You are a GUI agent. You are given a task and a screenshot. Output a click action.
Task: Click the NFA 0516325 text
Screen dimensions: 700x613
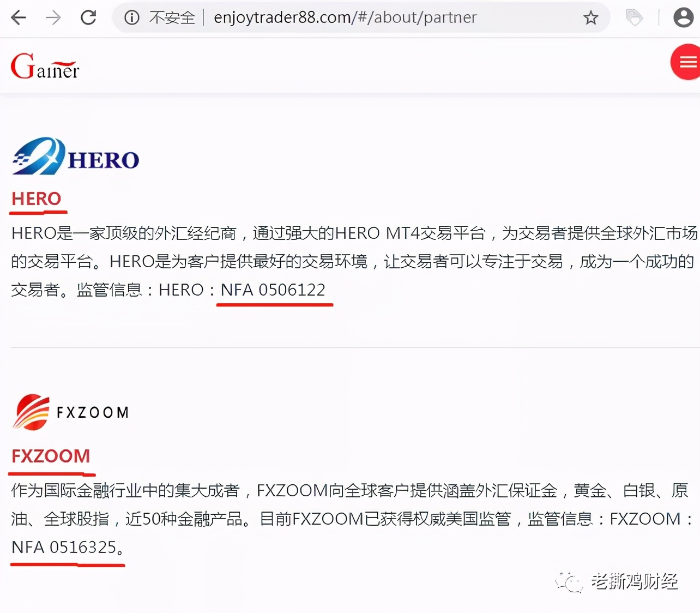[64, 547]
